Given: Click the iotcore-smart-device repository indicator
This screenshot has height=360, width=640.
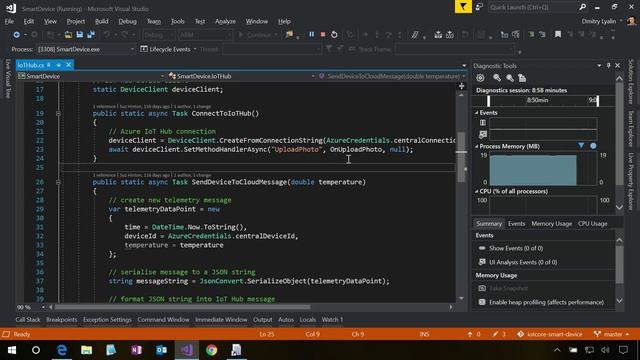Looking at the screenshot, I should (x=549, y=334).
